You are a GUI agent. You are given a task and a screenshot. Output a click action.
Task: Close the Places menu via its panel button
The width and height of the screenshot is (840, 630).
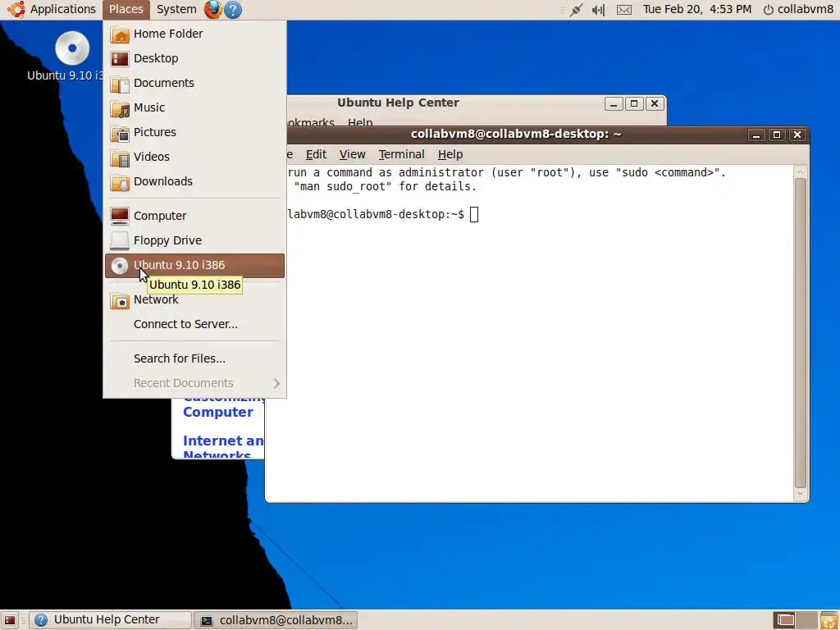coord(126,9)
